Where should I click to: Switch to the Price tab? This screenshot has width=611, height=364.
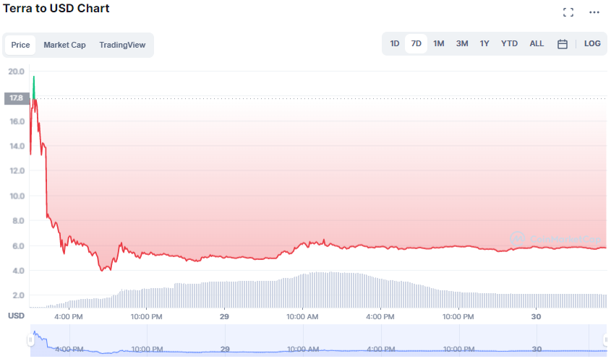(20, 45)
